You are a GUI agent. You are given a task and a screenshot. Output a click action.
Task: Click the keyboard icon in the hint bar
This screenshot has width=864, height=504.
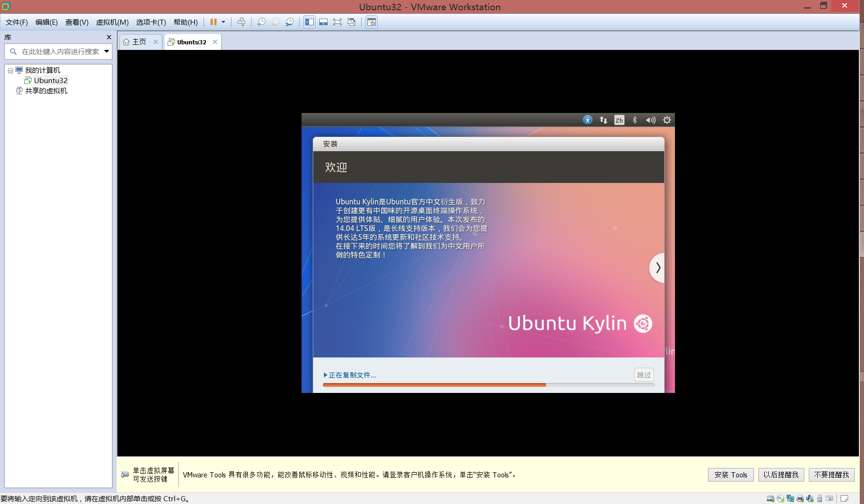125,475
